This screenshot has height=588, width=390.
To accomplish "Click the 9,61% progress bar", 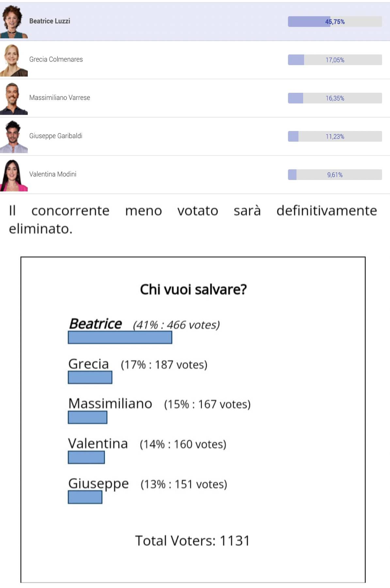I will click(335, 174).
